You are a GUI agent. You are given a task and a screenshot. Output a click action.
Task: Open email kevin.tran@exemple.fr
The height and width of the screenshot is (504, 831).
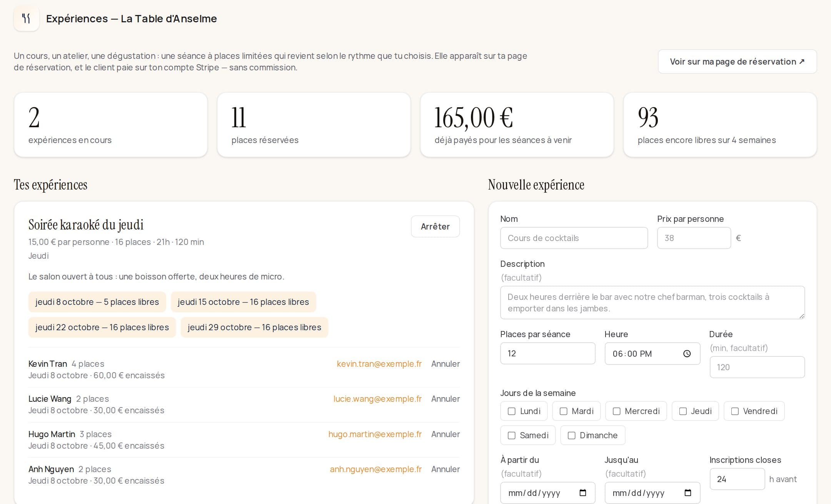point(379,364)
